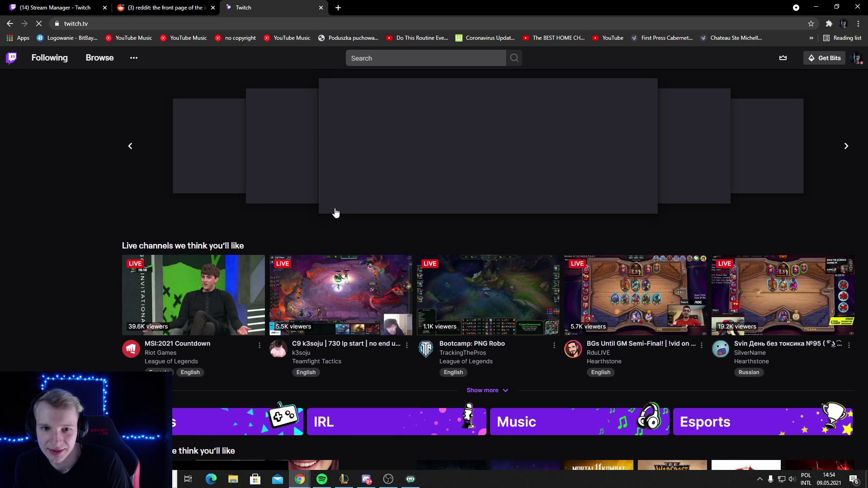The height and width of the screenshot is (488, 868).
Task: Click the Twitch logo home icon
Action: (12, 58)
